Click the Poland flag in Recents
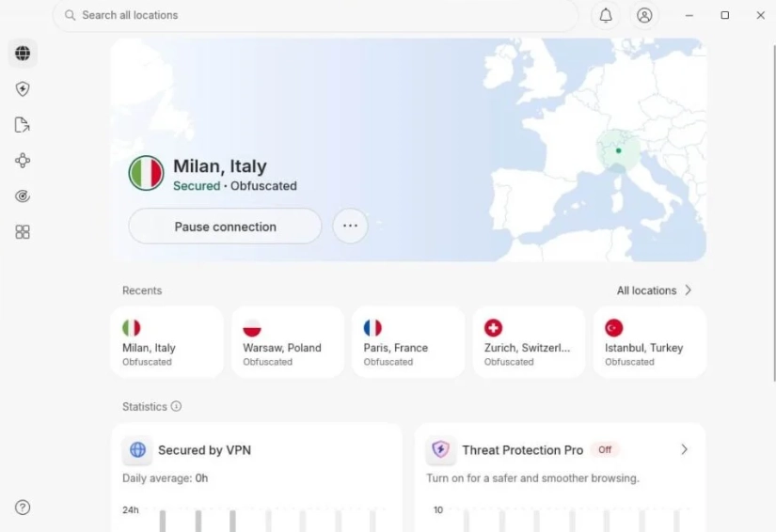Viewport: 776px width, 532px height. point(252,328)
